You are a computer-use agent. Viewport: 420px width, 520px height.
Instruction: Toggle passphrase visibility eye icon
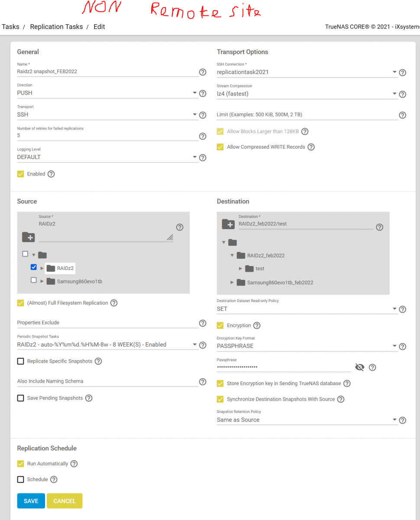pos(359,367)
